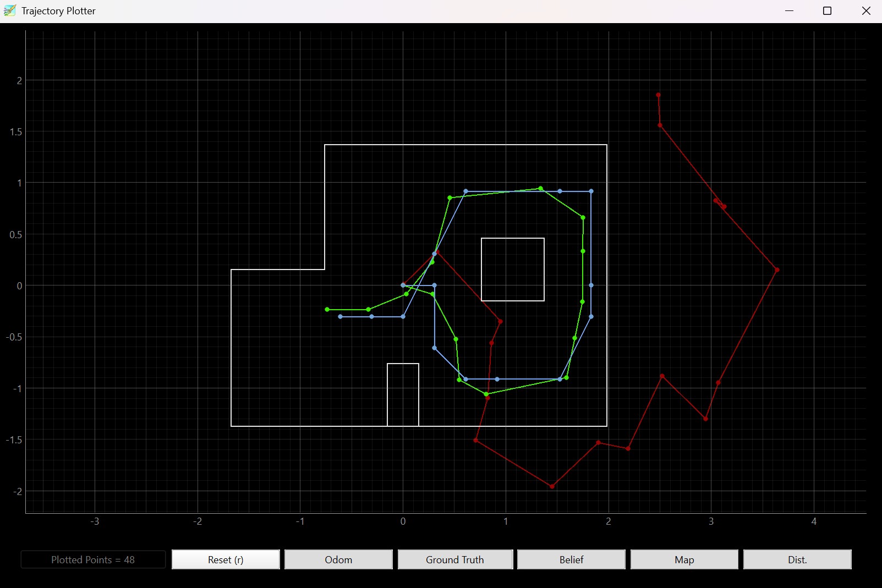Minimize the Trajectory Plotter window
The image size is (882, 588).
pos(789,11)
